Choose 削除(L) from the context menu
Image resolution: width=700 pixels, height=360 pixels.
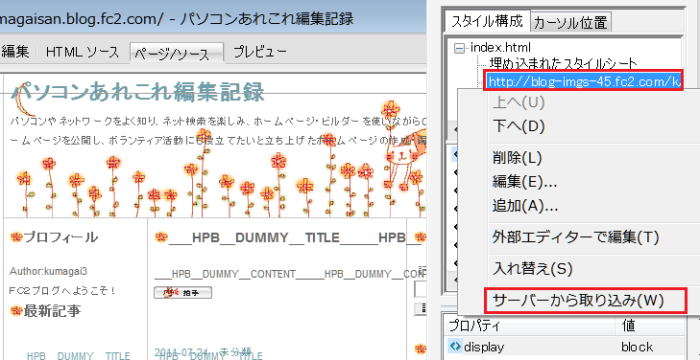[x=517, y=158]
